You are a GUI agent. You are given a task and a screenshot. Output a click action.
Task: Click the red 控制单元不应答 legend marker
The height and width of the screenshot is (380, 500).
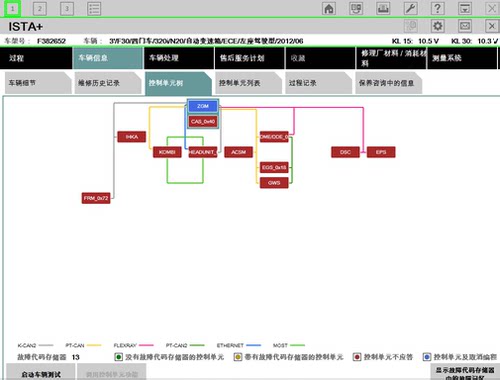357,357
